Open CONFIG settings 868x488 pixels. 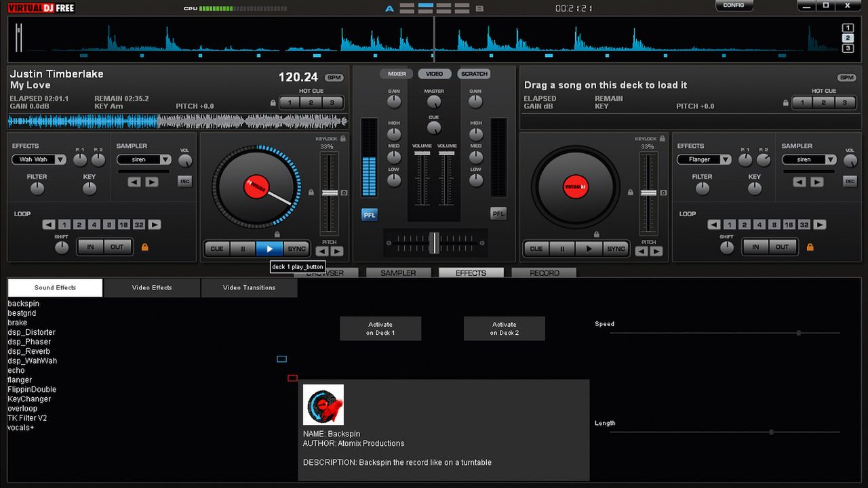734,5
